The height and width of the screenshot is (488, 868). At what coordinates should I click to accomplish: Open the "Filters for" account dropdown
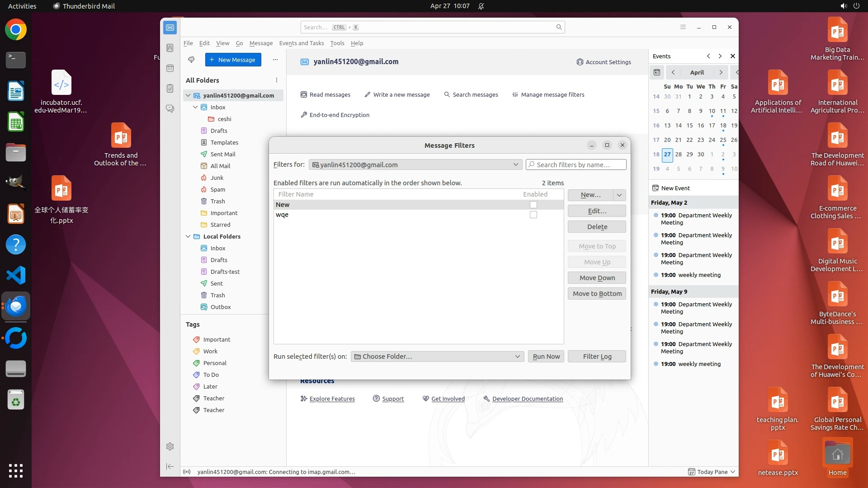coord(415,165)
